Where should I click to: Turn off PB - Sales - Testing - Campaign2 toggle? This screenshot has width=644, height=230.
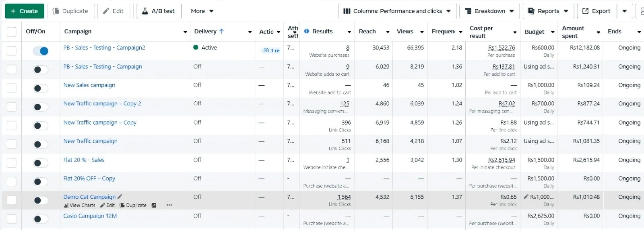tap(41, 51)
